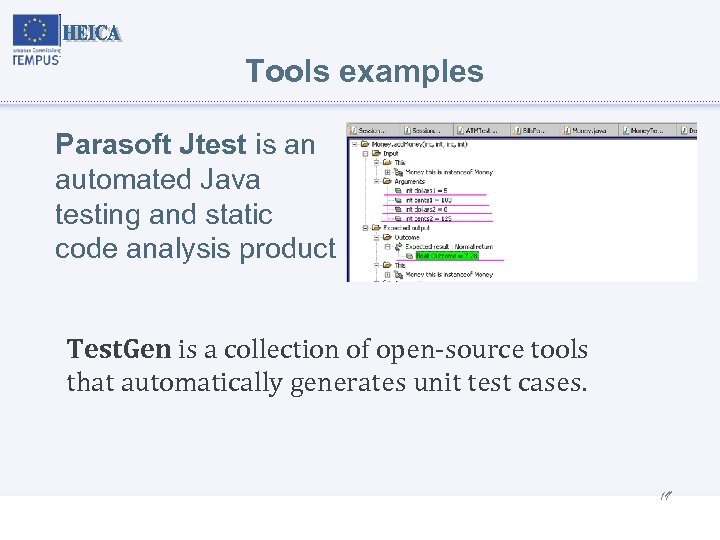Expand the first 'Money this is instanceof Money' node
720x540 pixels.
pos(387,172)
